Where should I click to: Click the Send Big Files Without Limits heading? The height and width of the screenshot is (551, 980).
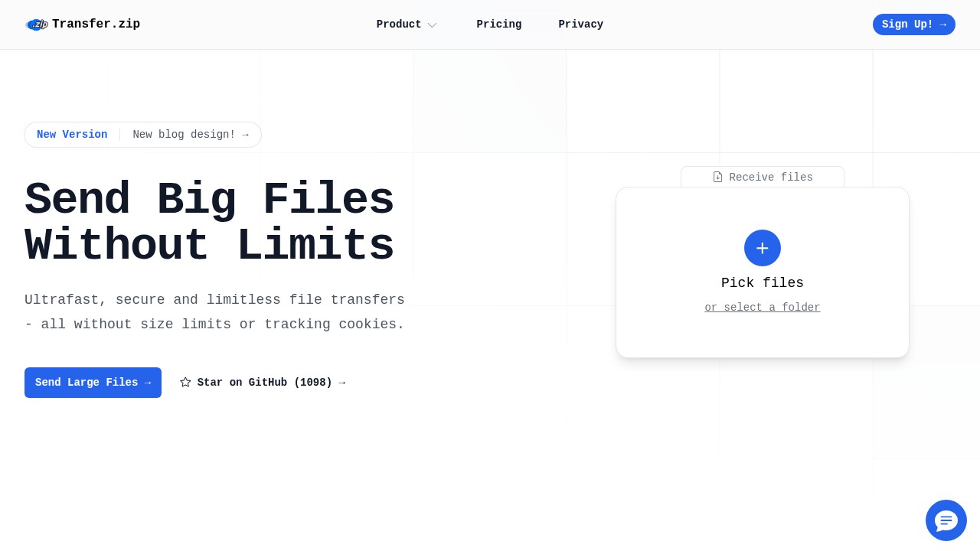point(209,223)
